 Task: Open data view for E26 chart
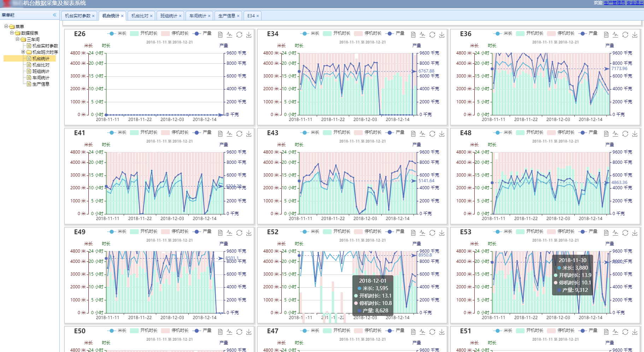coord(220,35)
